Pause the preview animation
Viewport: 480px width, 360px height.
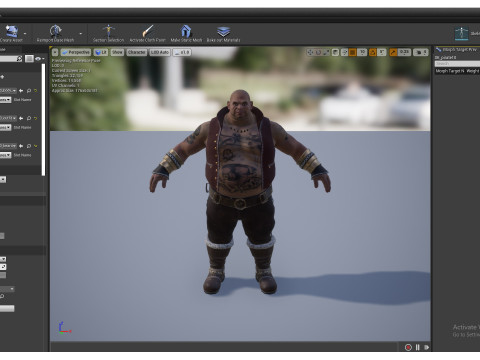(x=417, y=347)
